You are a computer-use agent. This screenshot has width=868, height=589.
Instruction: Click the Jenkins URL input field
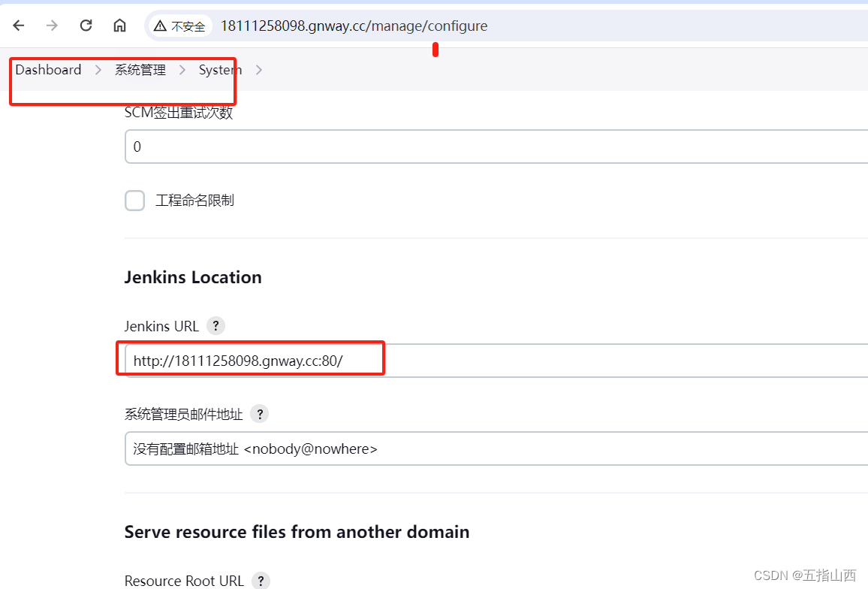pyautogui.click(x=496, y=361)
